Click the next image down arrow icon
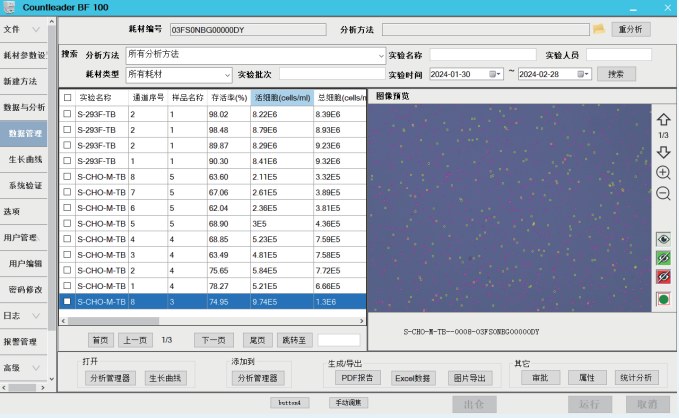Screen dimensions: 679x418 (x=663, y=152)
